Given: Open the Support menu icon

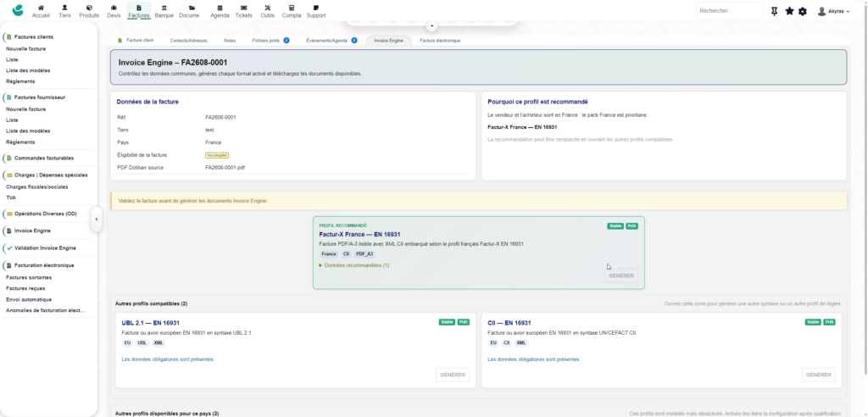Looking at the screenshot, I should coord(316,8).
